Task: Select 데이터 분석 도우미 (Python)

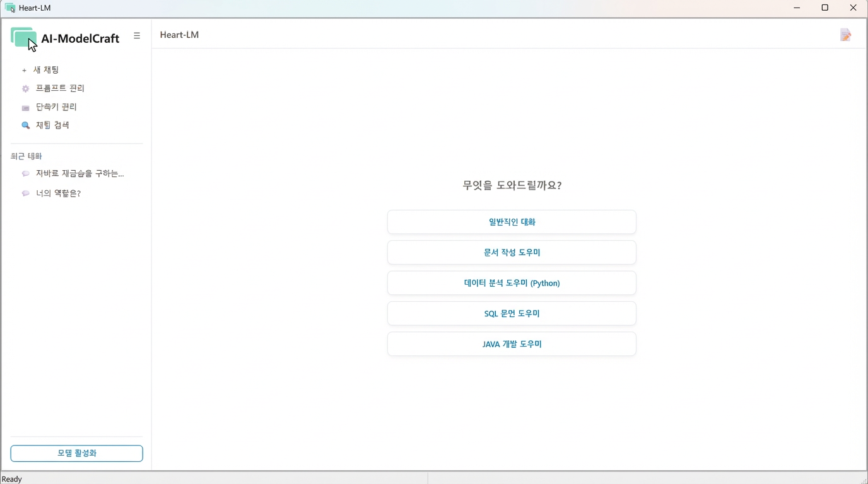Action: (512, 283)
